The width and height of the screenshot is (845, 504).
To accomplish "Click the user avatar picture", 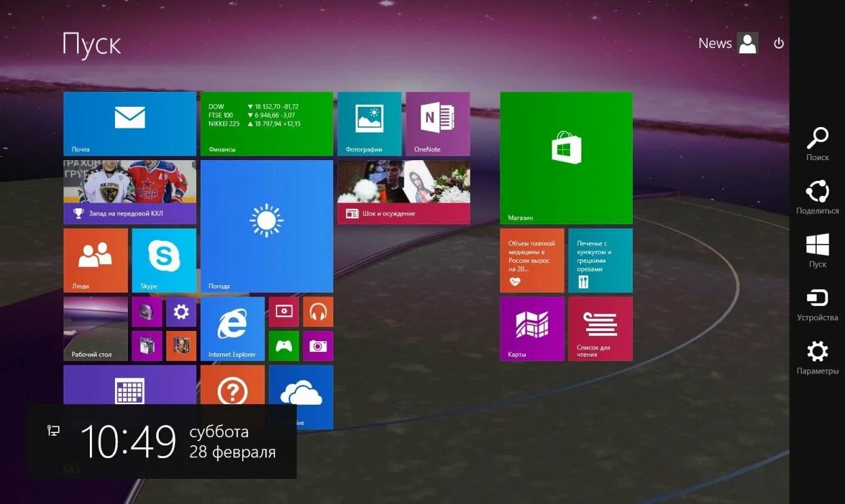I will pos(748,43).
